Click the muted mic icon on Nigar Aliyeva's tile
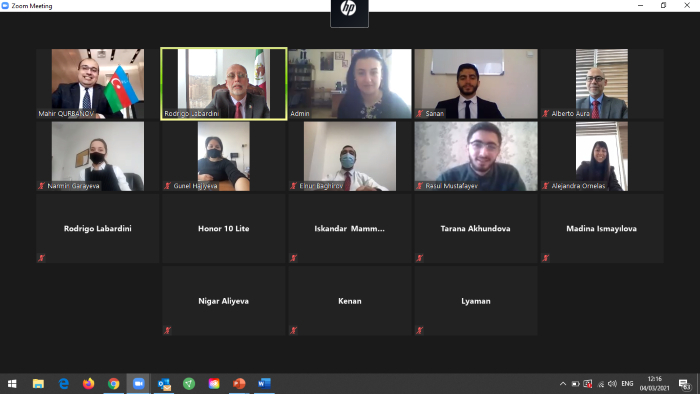 click(167, 331)
